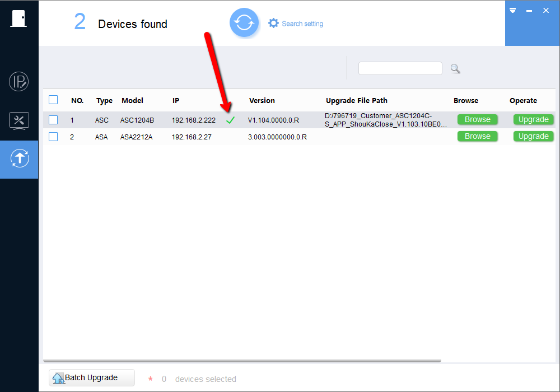Image resolution: width=560 pixels, height=392 pixels.
Task: Click Browse for ASA2212A device
Action: point(478,136)
